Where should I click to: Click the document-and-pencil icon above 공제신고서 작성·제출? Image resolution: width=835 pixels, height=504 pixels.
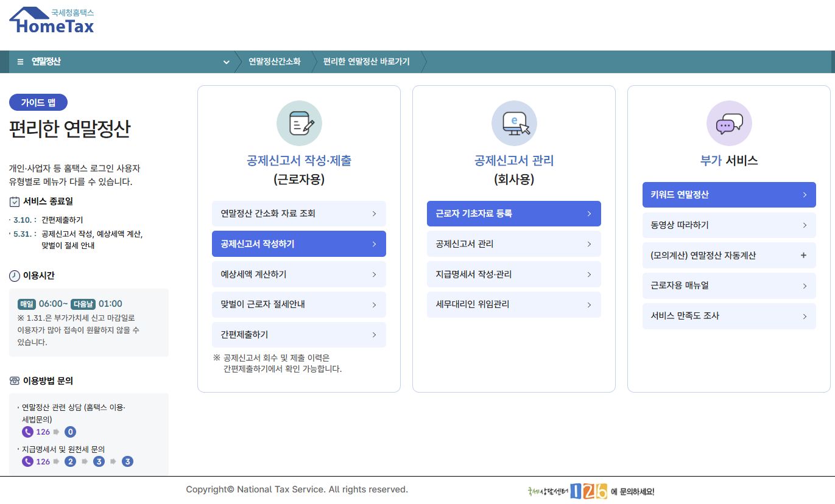click(298, 122)
